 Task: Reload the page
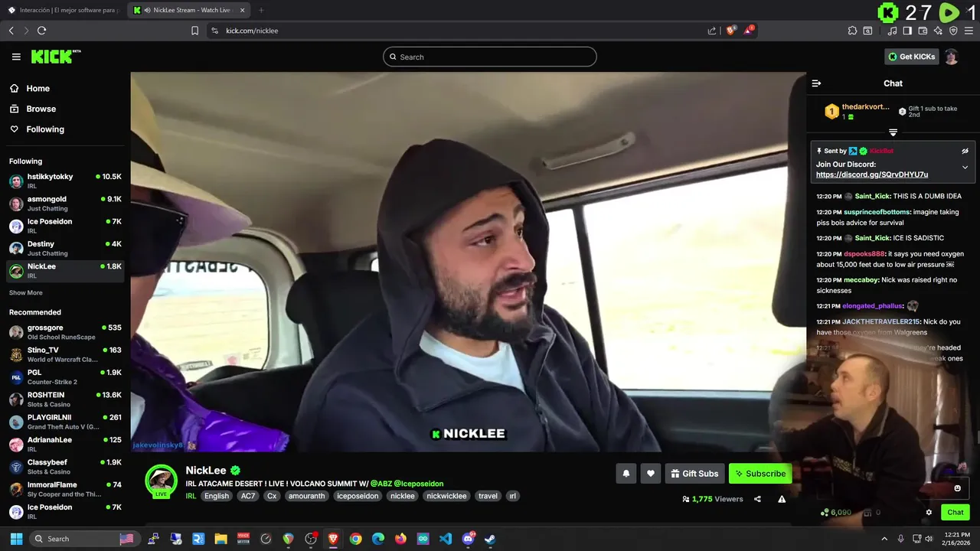click(41, 31)
